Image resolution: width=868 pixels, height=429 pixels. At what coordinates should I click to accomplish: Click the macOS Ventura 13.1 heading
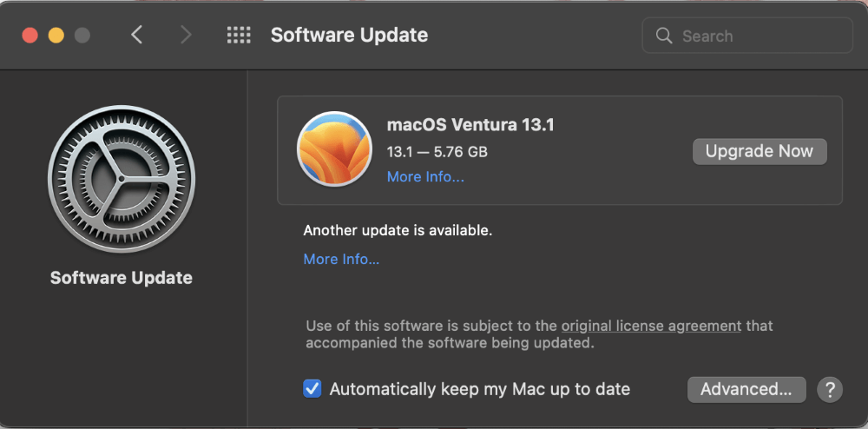[x=470, y=125]
